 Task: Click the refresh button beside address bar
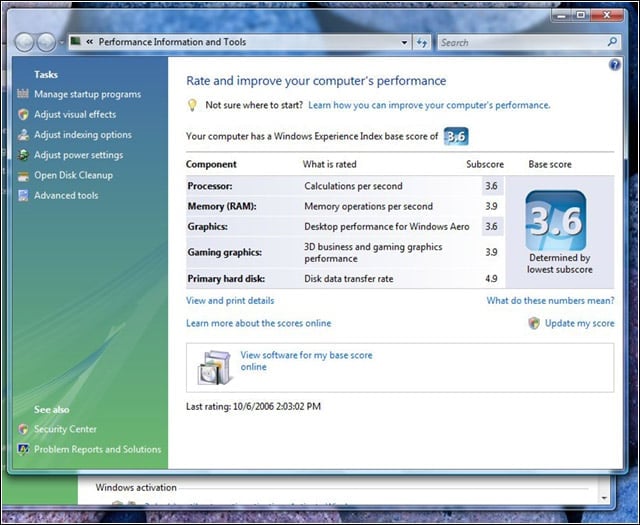tap(422, 42)
